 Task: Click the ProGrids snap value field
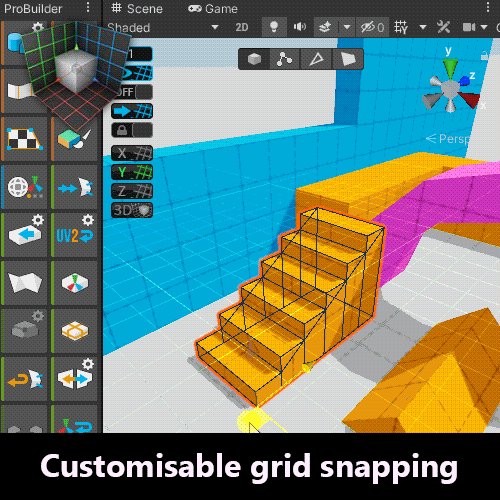tap(139, 54)
